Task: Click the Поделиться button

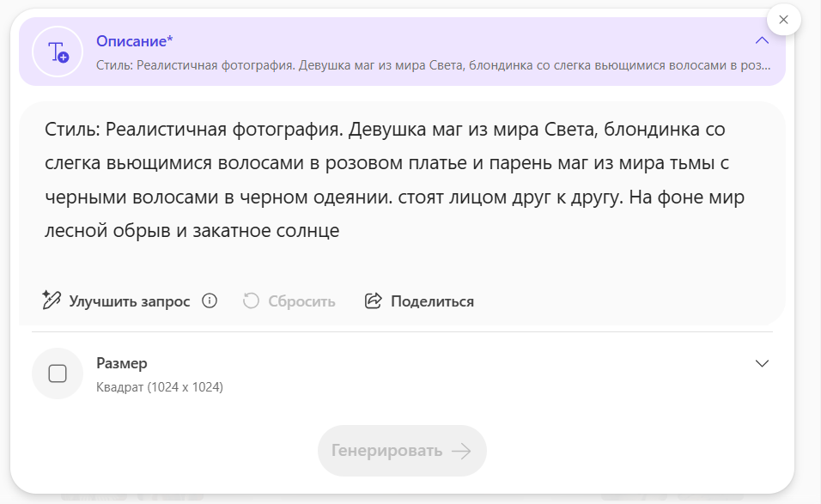Action: pyautogui.click(x=431, y=301)
